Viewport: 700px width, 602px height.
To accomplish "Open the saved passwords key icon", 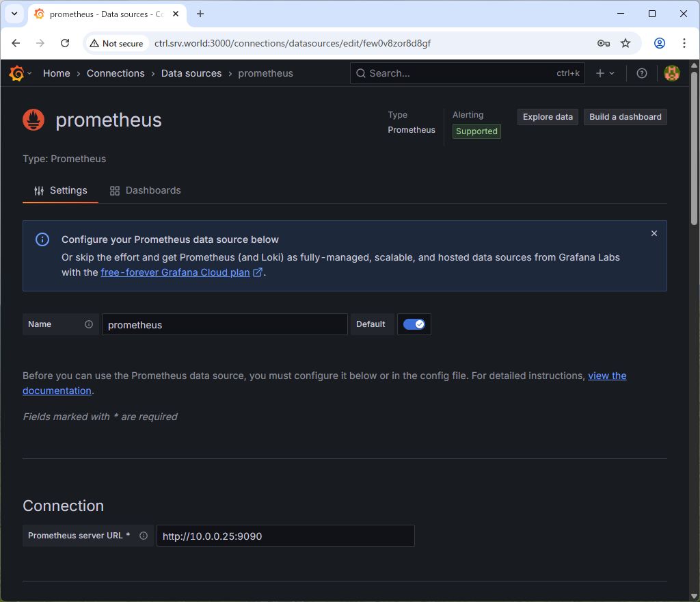I will tap(603, 43).
